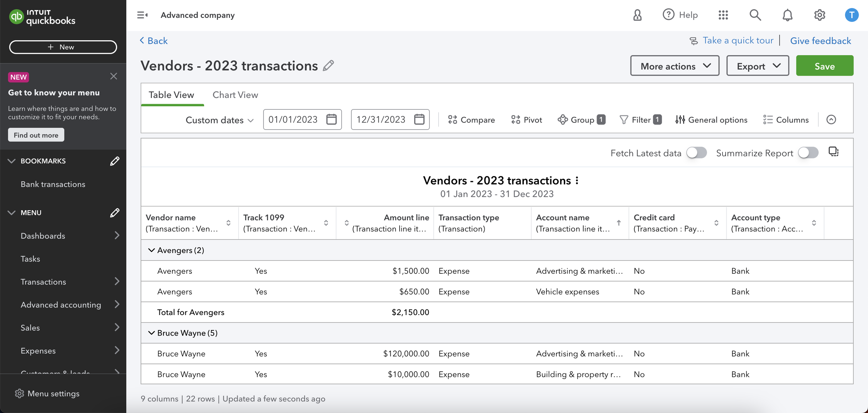This screenshot has height=413, width=868.
Task: Click the $120,000.00 amount cell
Action: [406, 354]
